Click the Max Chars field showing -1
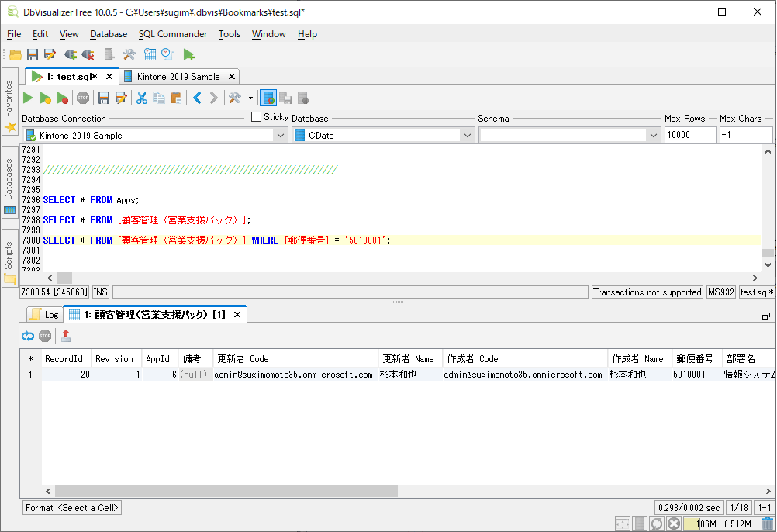 (x=746, y=135)
